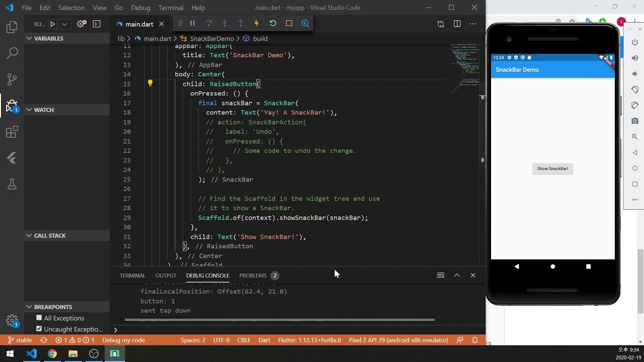Enable the All Exceptions breakpoint checkbox
Viewport: 644px width, 362px height.
coord(39,318)
